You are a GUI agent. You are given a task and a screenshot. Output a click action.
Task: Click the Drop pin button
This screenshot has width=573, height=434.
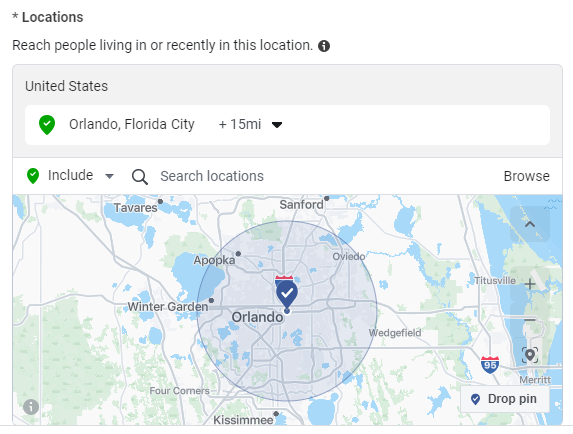pyautogui.click(x=505, y=399)
